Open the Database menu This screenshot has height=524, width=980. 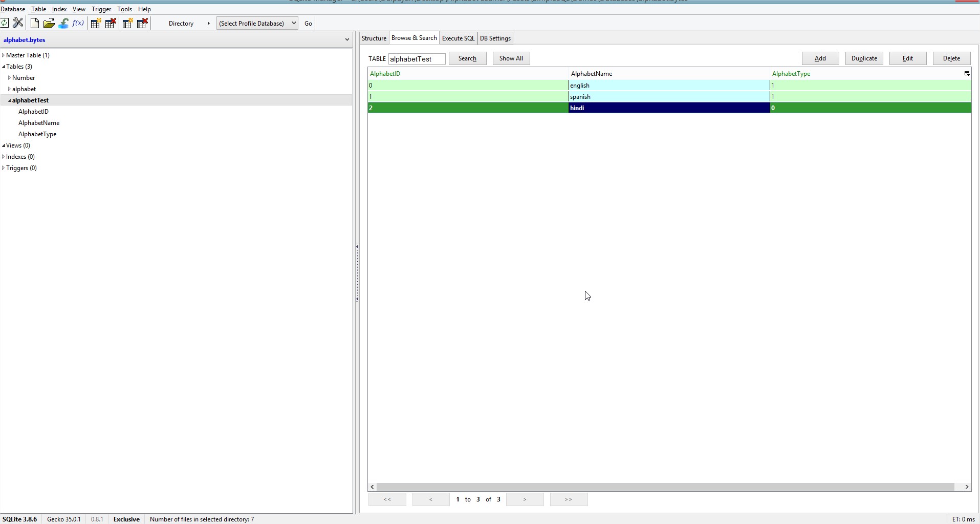pos(13,9)
